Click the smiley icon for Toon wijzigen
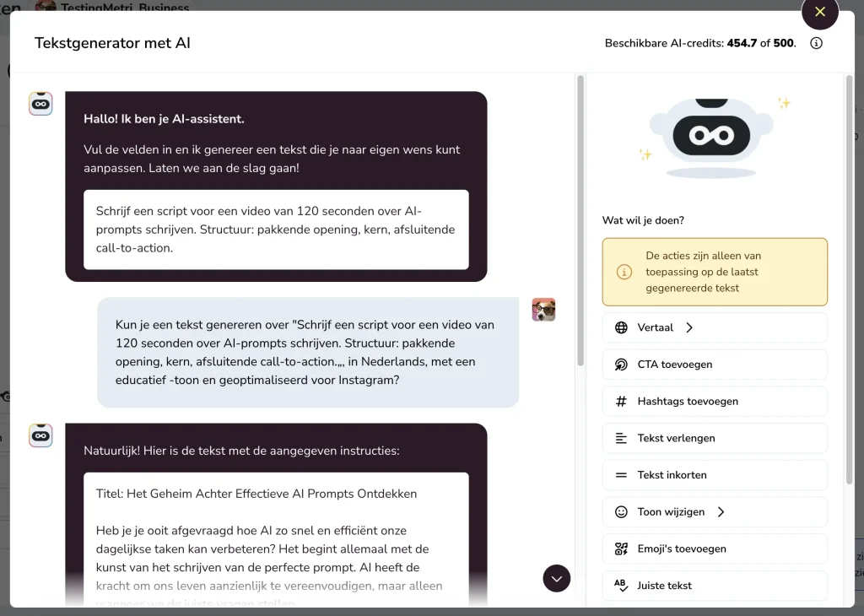The height and width of the screenshot is (616, 864). pos(621,512)
